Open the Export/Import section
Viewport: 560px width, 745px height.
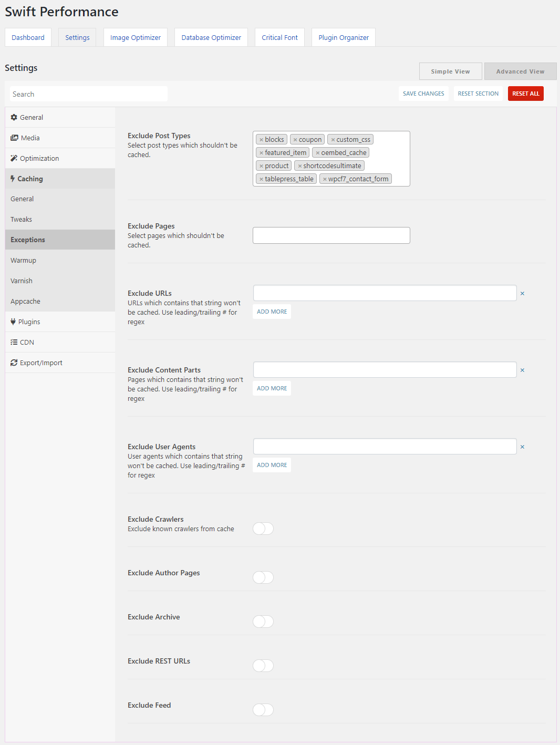[x=60, y=363]
